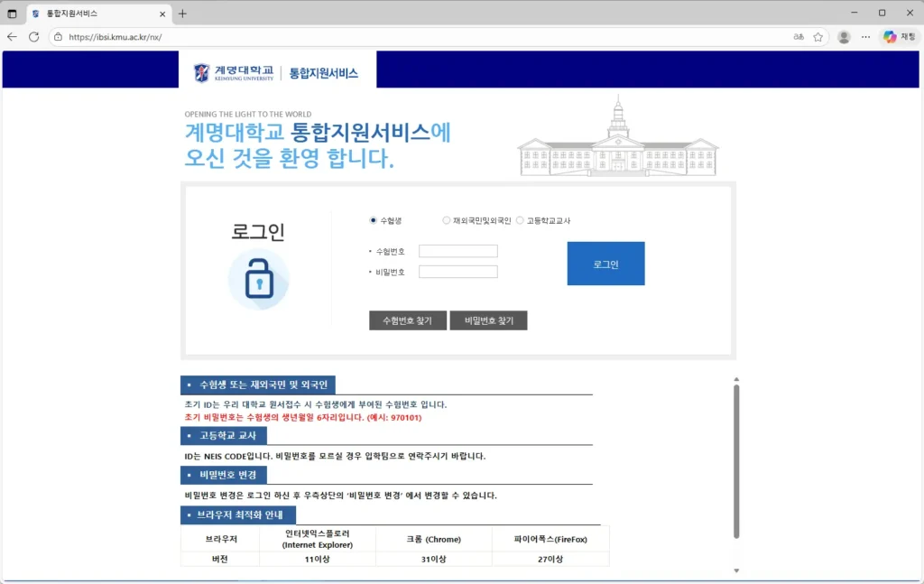Click the browser back arrow
924x584 pixels.
12,37
